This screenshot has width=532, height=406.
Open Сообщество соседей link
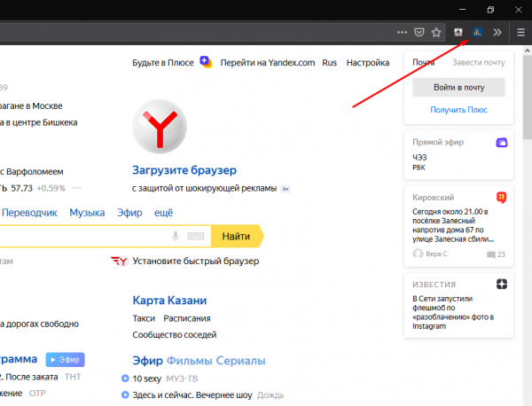(x=175, y=335)
